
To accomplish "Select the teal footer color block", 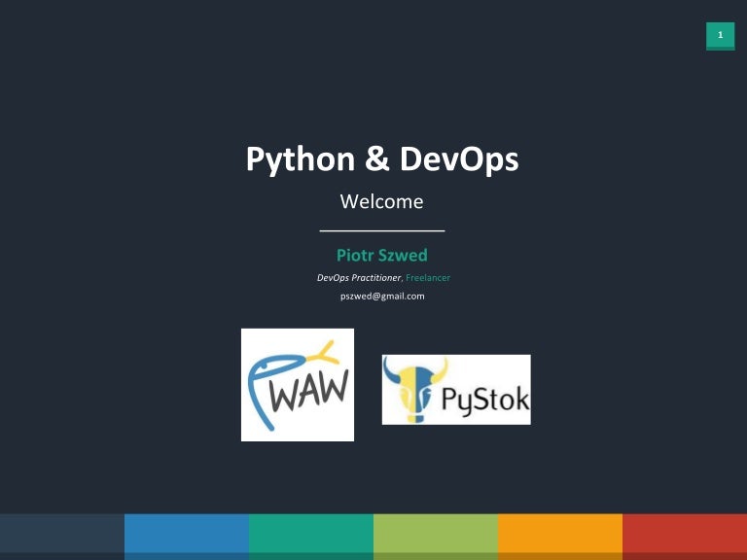I will [311, 536].
